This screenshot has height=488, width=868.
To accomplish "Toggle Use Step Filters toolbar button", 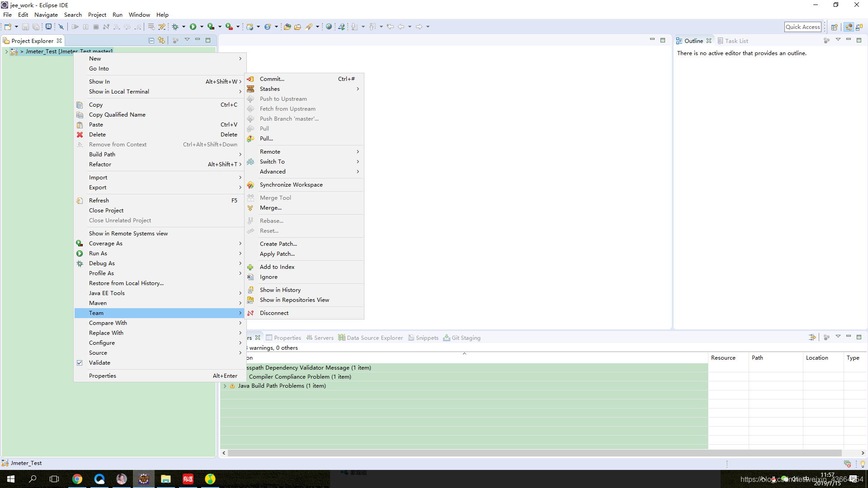I will [161, 27].
